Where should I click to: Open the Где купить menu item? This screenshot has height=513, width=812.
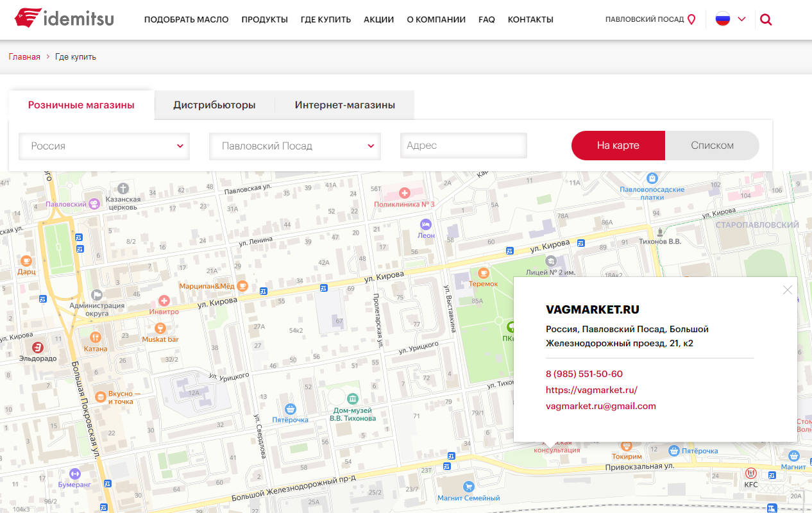pyautogui.click(x=325, y=19)
